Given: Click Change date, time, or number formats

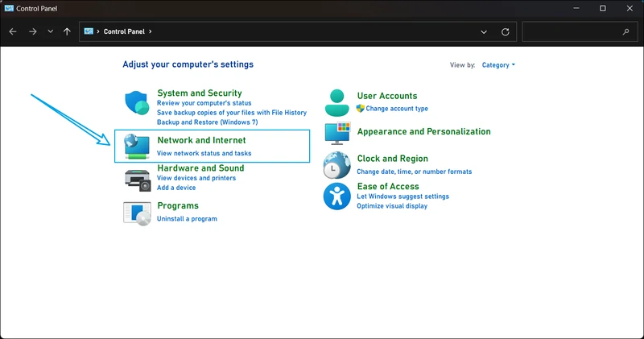Looking at the screenshot, I should coord(415,172).
